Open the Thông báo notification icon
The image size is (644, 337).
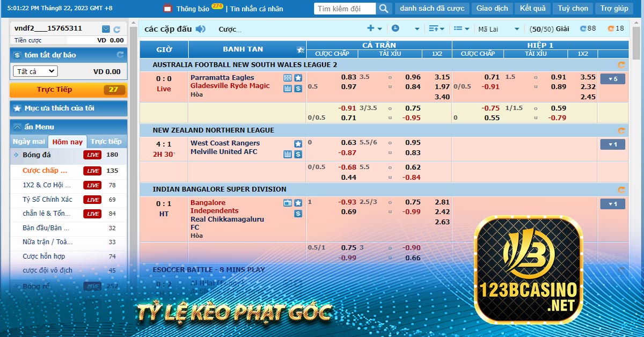tap(167, 9)
